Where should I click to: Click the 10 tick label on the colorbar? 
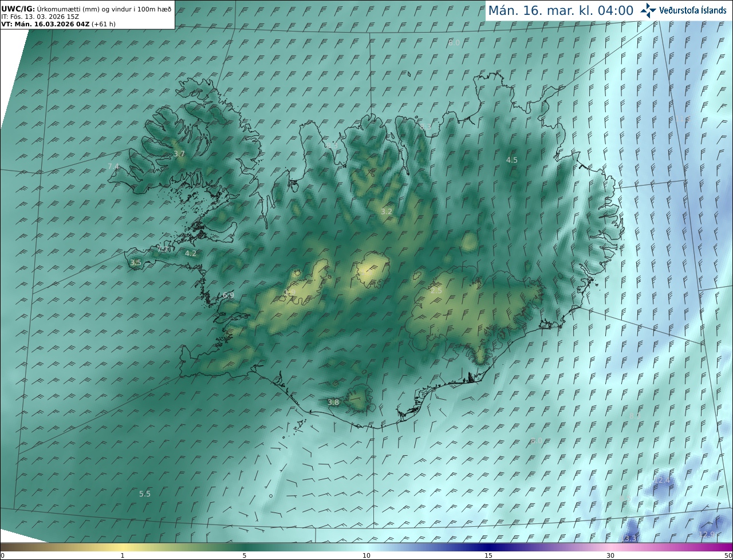coord(366,555)
